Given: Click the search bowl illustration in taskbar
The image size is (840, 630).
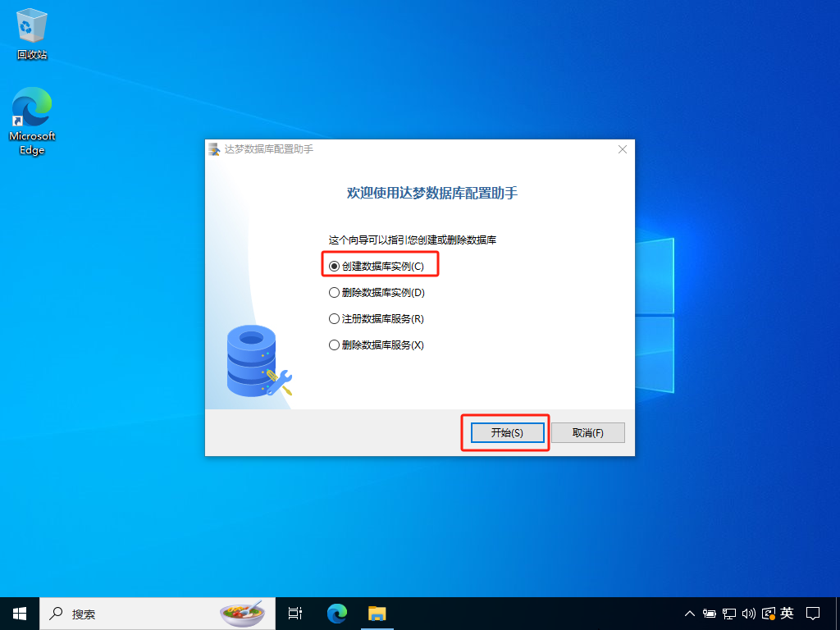Looking at the screenshot, I should (x=243, y=614).
